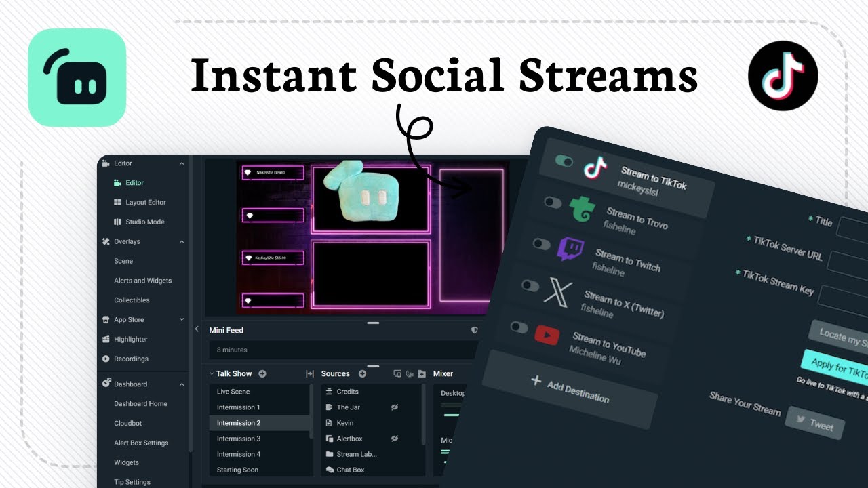Click the Alertbox source icon
The width and height of the screenshot is (868, 488).
(330, 439)
